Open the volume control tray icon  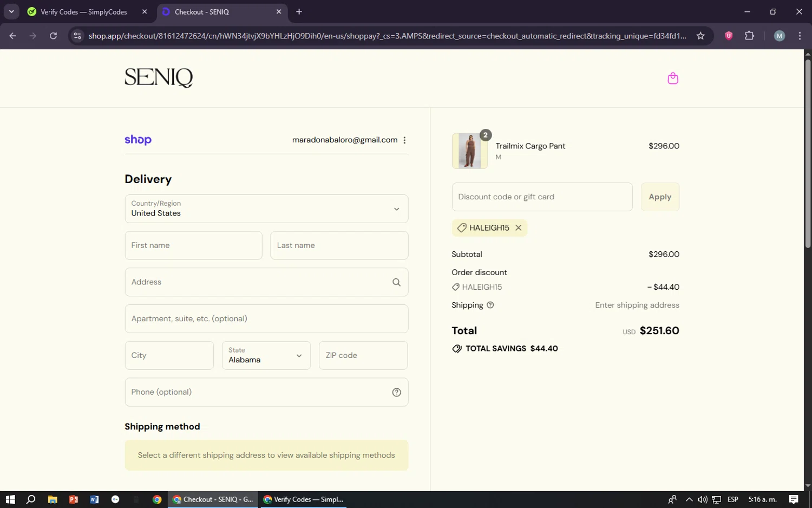[702, 499]
